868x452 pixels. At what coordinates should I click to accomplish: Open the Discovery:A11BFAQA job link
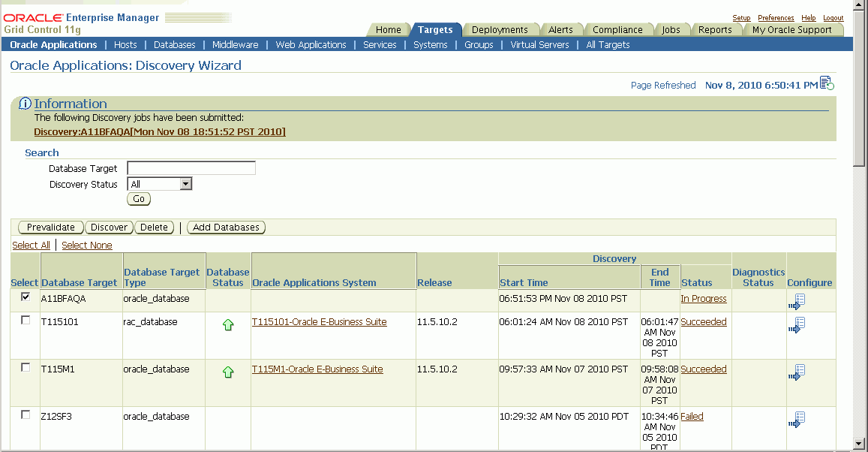click(160, 132)
